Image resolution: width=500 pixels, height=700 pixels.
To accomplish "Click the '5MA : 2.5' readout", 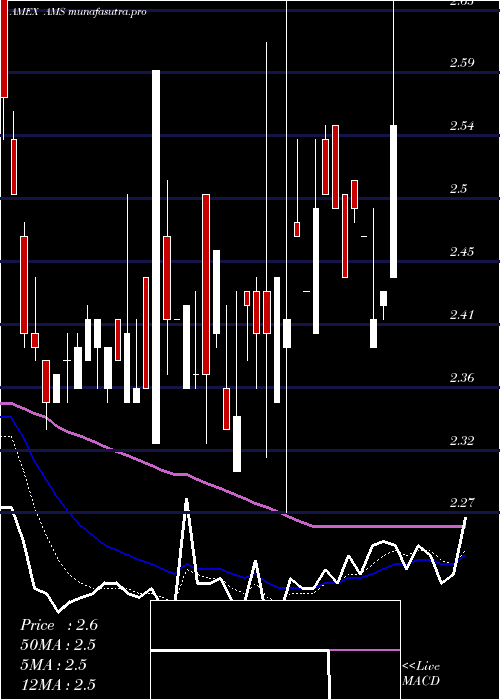I will [x=54, y=665].
